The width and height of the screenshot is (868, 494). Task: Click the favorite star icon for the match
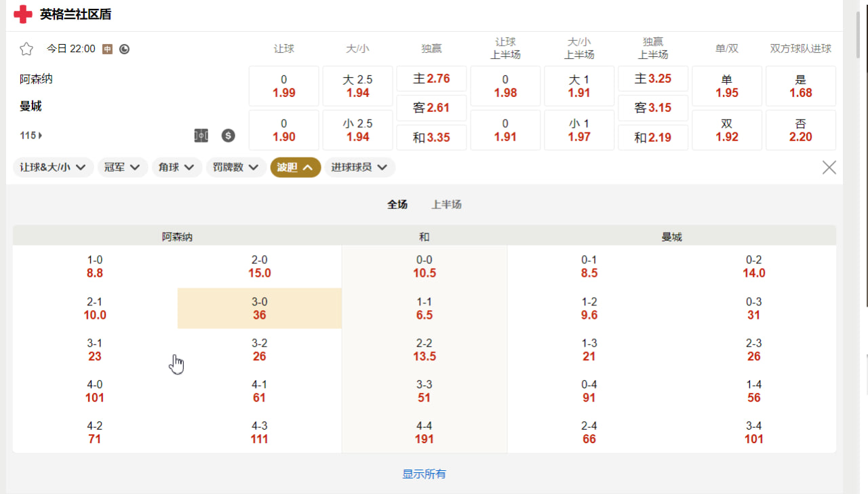tap(26, 49)
